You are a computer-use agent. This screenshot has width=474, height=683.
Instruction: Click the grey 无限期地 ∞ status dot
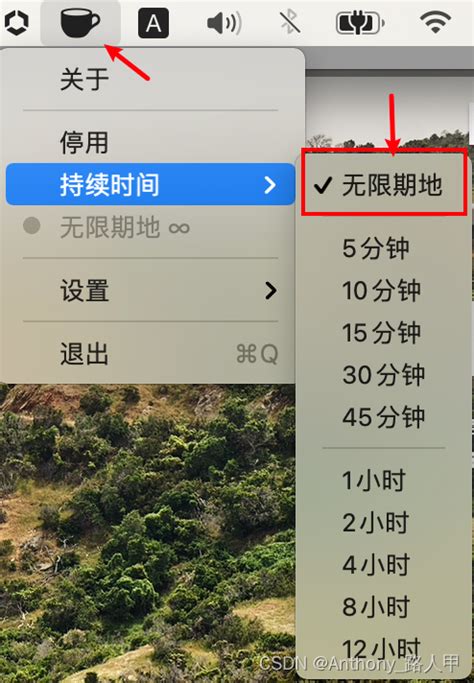coord(32,226)
